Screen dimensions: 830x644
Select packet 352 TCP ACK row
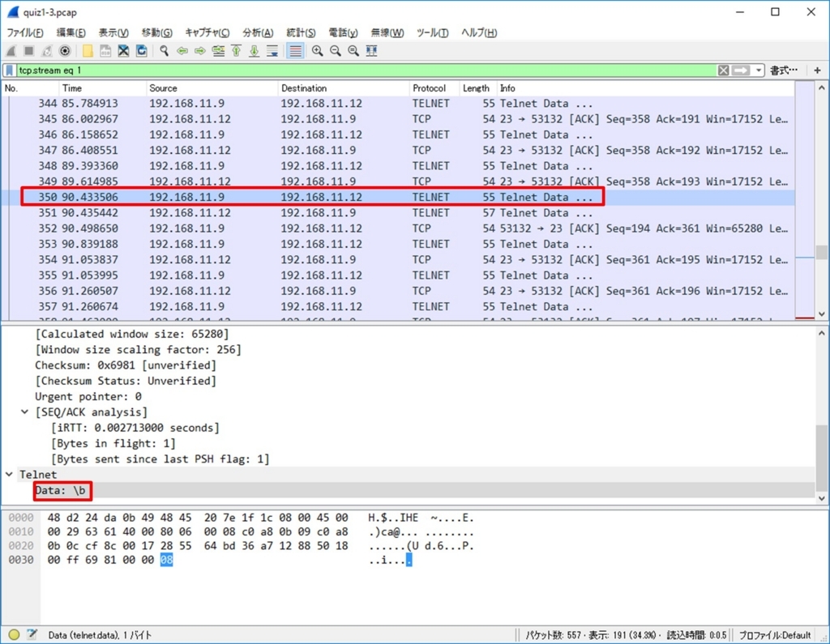397,228
